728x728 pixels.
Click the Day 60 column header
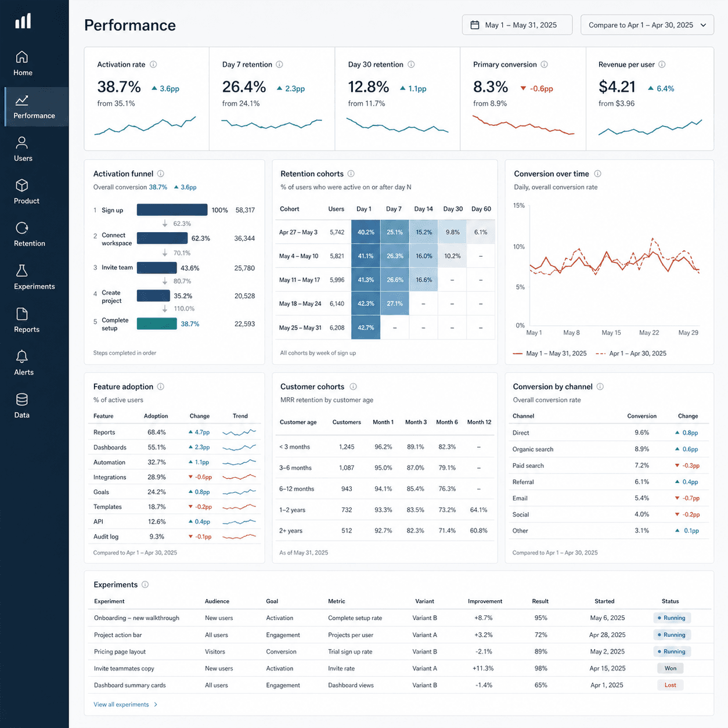tap(481, 209)
